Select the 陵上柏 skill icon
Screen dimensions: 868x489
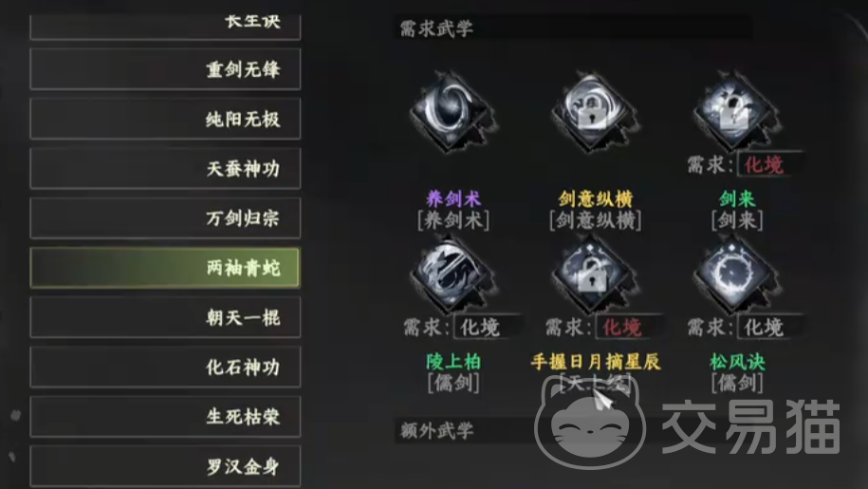(452, 273)
